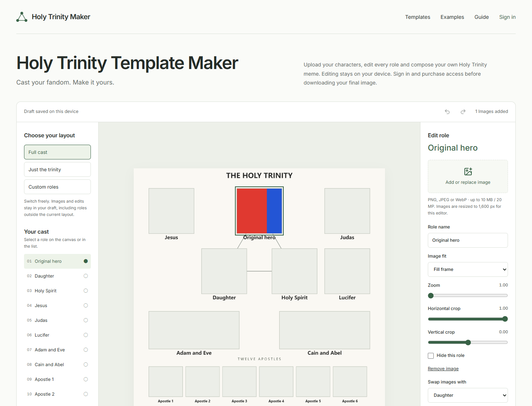Select Adam and Eve in the cast list
The width and height of the screenshot is (532, 406).
point(57,350)
